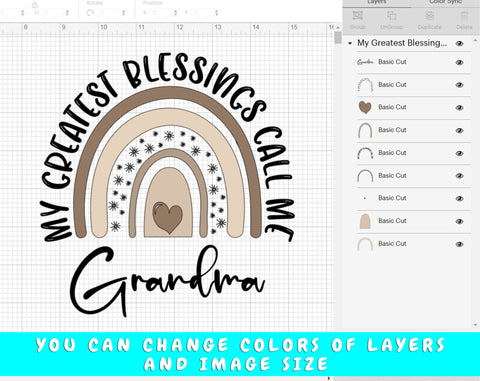
Task: Select the Grandma script layer thumbnail
Action: click(x=365, y=62)
